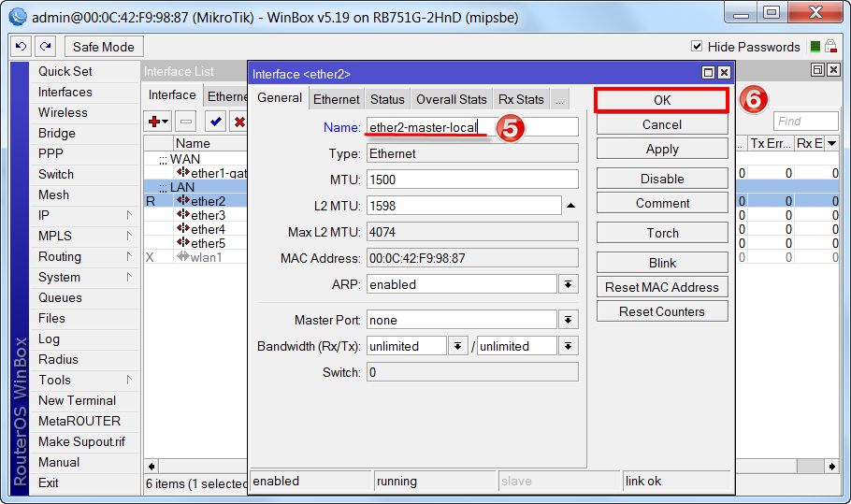Click the OK button
This screenshot has width=851, height=504.
(x=661, y=100)
